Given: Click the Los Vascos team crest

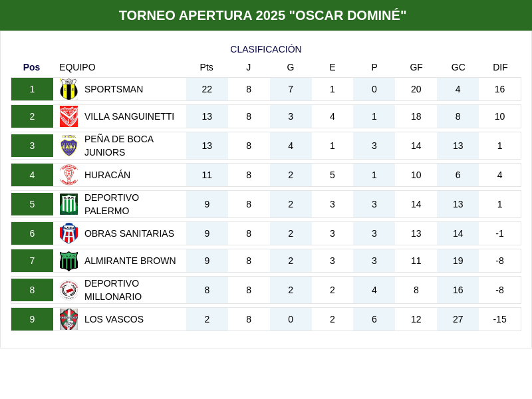Looking at the screenshot, I should (68, 319).
